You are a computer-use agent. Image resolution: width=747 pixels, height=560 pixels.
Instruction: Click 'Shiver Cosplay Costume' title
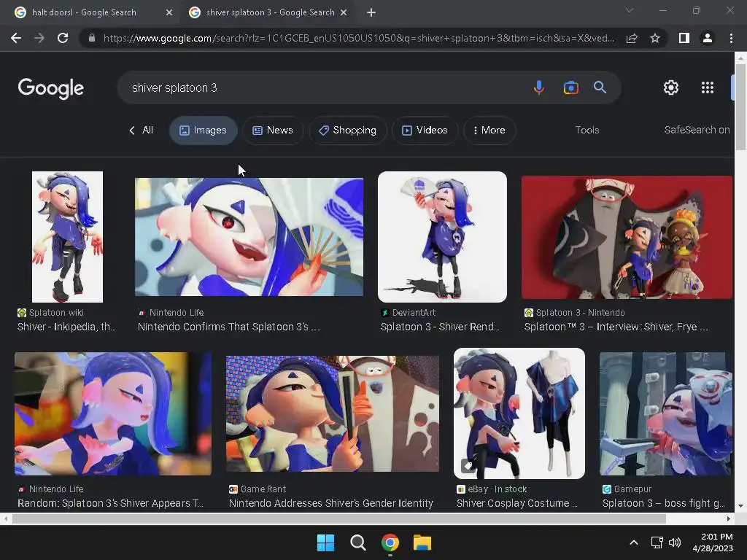coord(516,503)
